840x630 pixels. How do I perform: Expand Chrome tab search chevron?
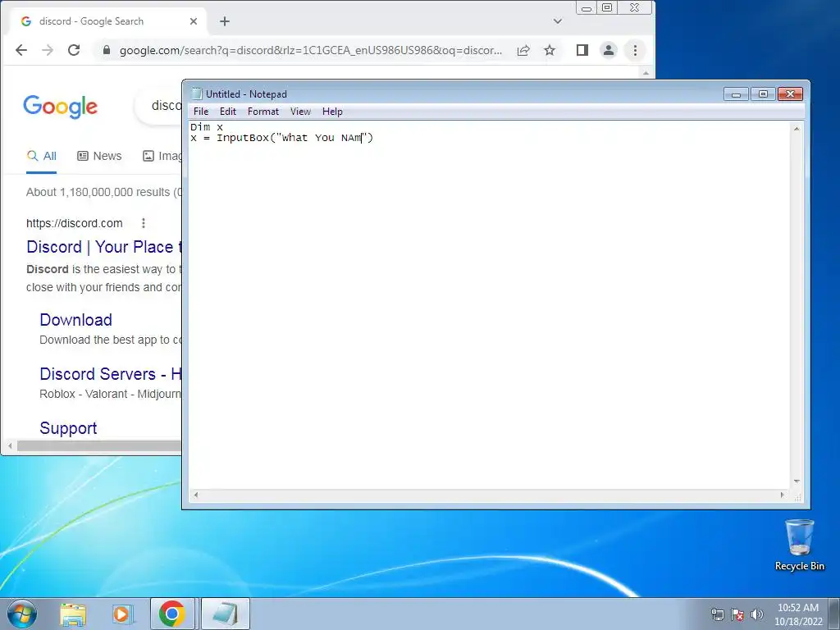click(x=558, y=21)
